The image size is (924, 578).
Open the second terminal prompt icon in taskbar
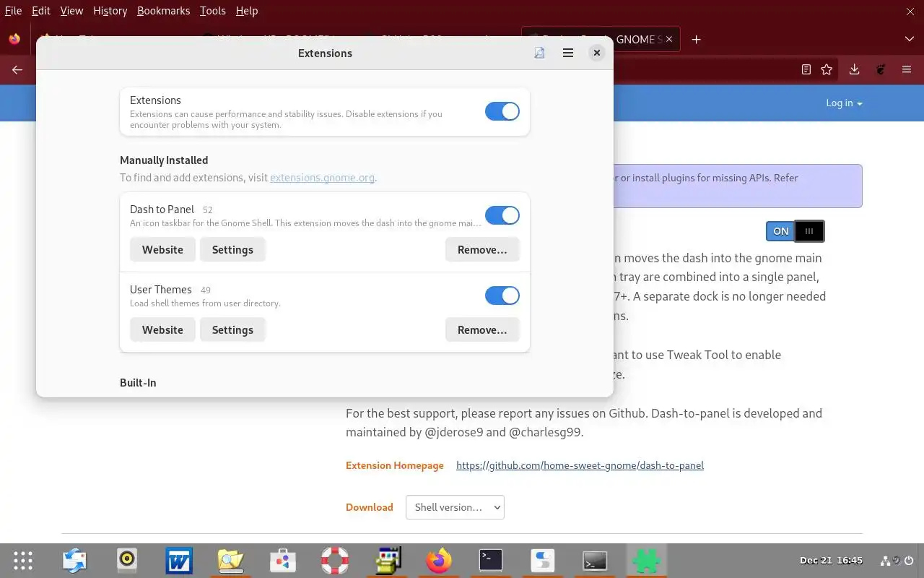point(595,561)
